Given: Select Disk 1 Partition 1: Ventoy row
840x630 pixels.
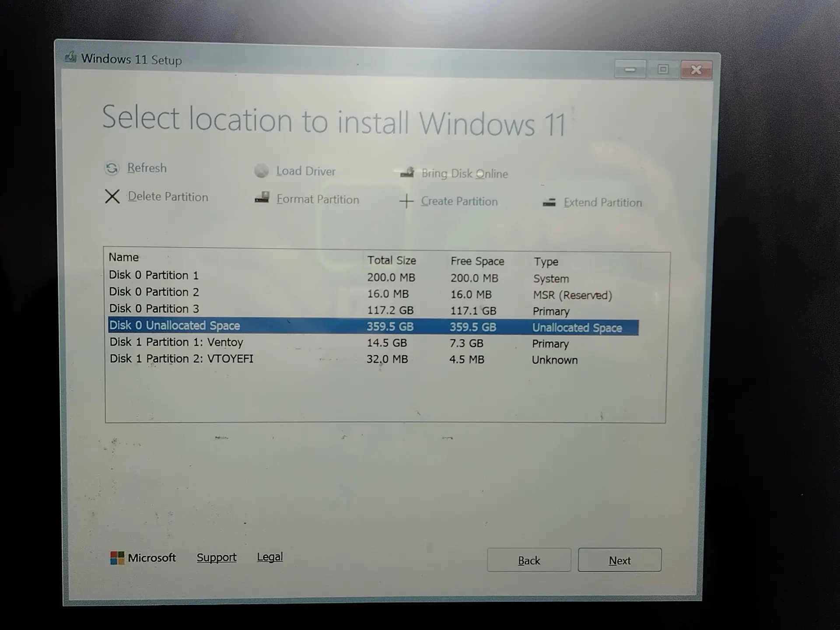Looking at the screenshot, I should click(373, 343).
